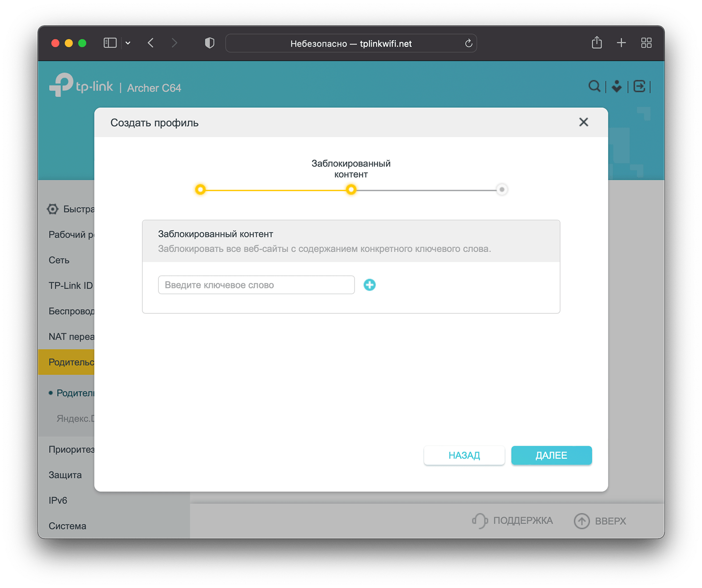Click the firmware update icon in header
The height and width of the screenshot is (588, 702).
(616, 86)
